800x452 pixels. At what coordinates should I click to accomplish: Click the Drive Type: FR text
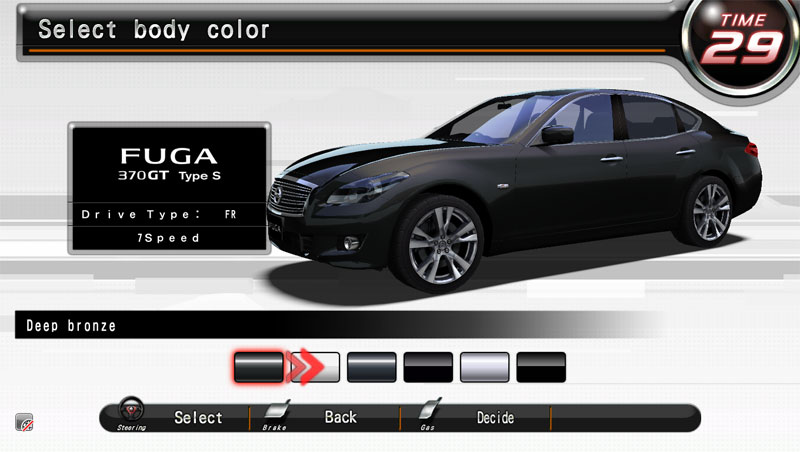pos(159,215)
